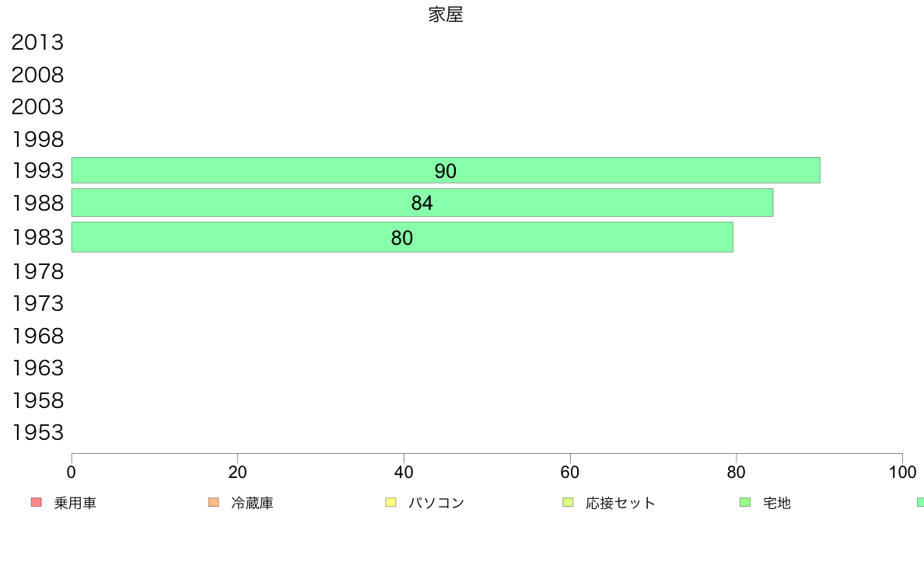The image size is (924, 572).
Task: Click the 1953 year axis label
Action: click(x=37, y=432)
